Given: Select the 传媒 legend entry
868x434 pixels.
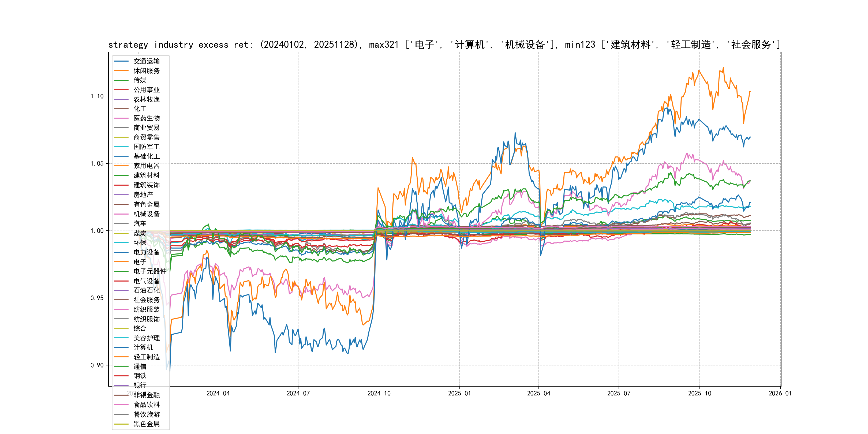Looking at the screenshot, I should click(x=140, y=80).
